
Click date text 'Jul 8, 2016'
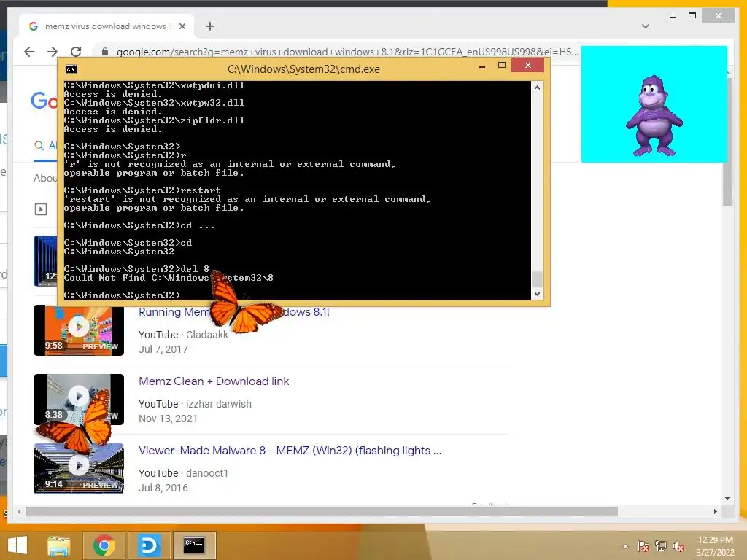pos(163,488)
